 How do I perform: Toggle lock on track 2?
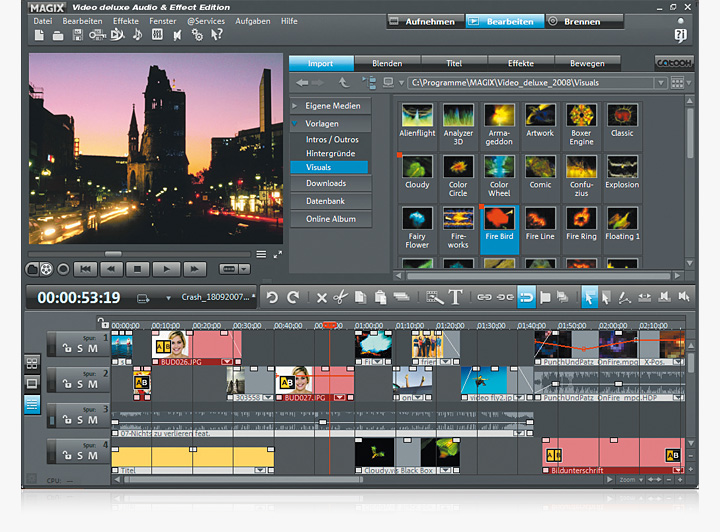point(67,384)
